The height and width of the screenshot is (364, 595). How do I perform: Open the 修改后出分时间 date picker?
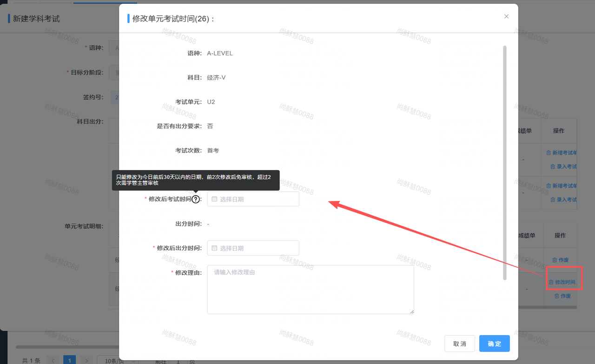[x=253, y=248]
